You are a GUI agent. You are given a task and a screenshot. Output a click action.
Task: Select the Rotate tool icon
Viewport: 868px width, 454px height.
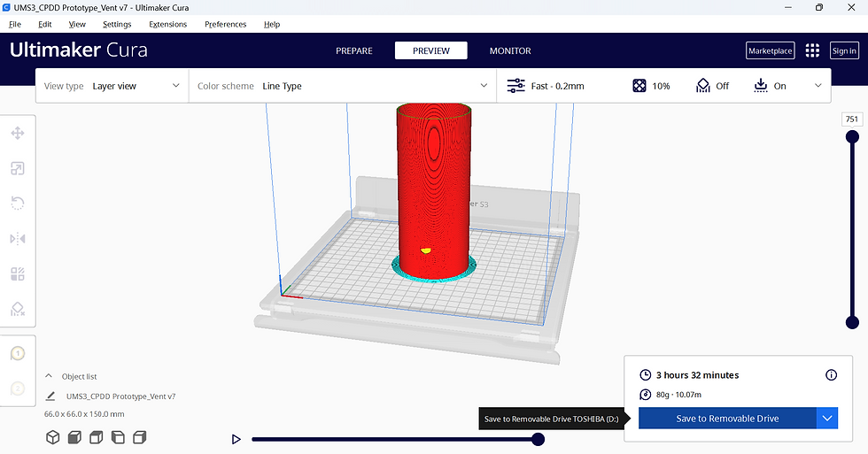(18, 204)
